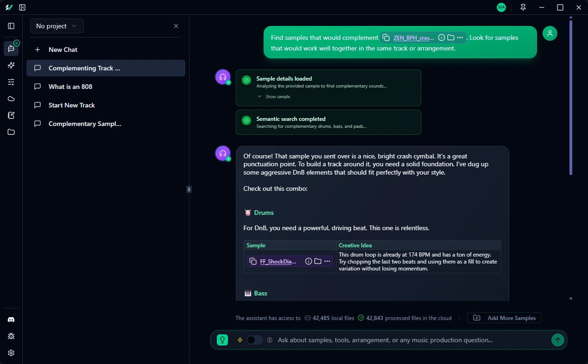Open the cloud sync sidebar panel
The width and height of the screenshot is (588, 364).
click(11, 98)
